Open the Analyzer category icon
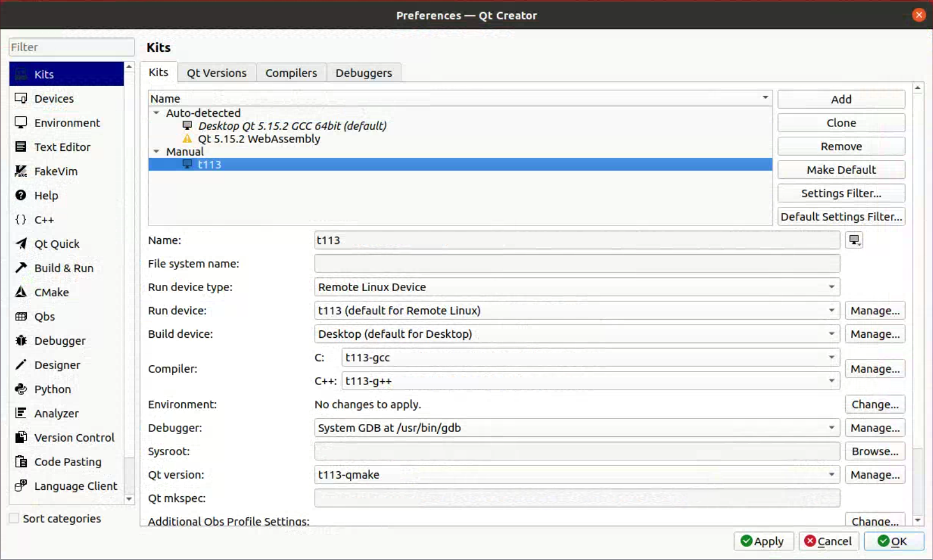This screenshot has height=560, width=933. click(21, 413)
